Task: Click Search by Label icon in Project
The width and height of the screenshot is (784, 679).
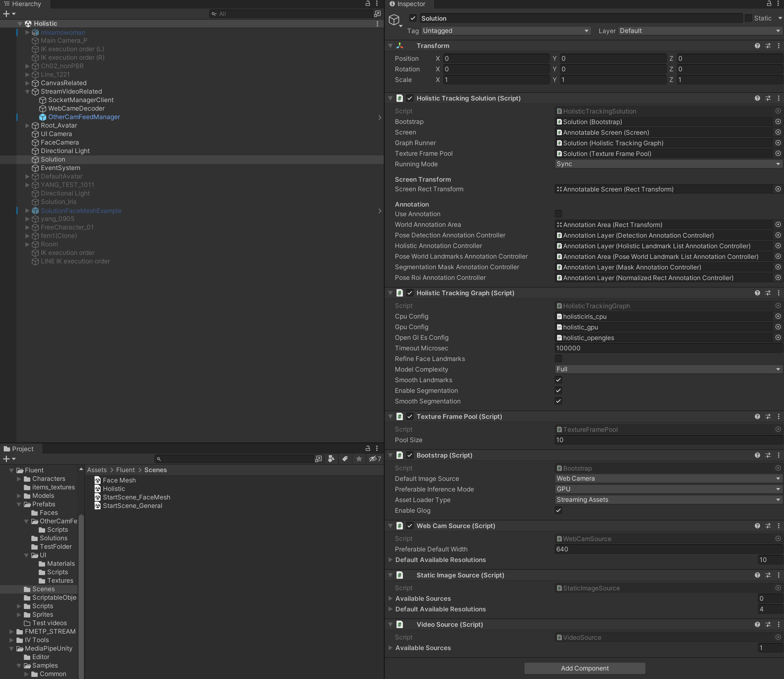Action: [x=344, y=459]
